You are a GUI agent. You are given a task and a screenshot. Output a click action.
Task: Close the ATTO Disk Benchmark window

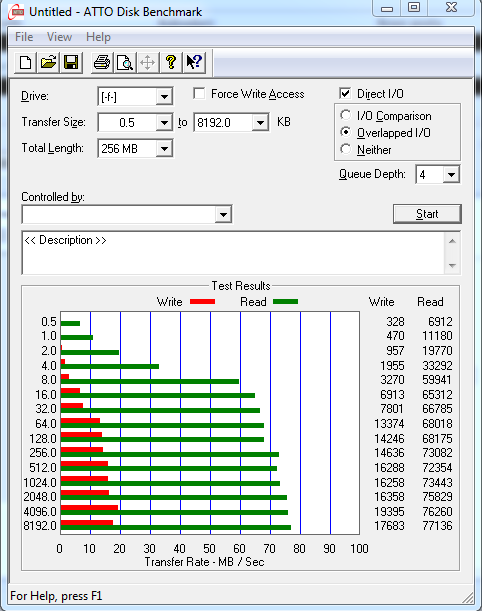click(451, 8)
